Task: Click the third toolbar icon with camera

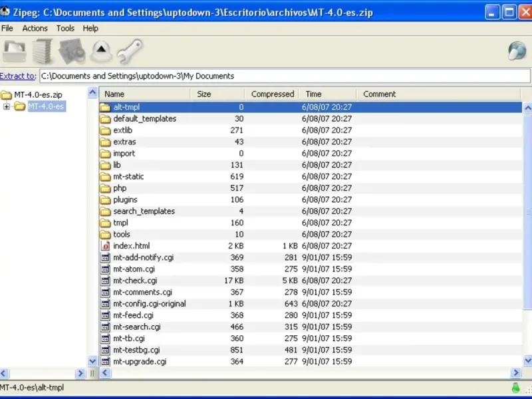Action: point(72,51)
